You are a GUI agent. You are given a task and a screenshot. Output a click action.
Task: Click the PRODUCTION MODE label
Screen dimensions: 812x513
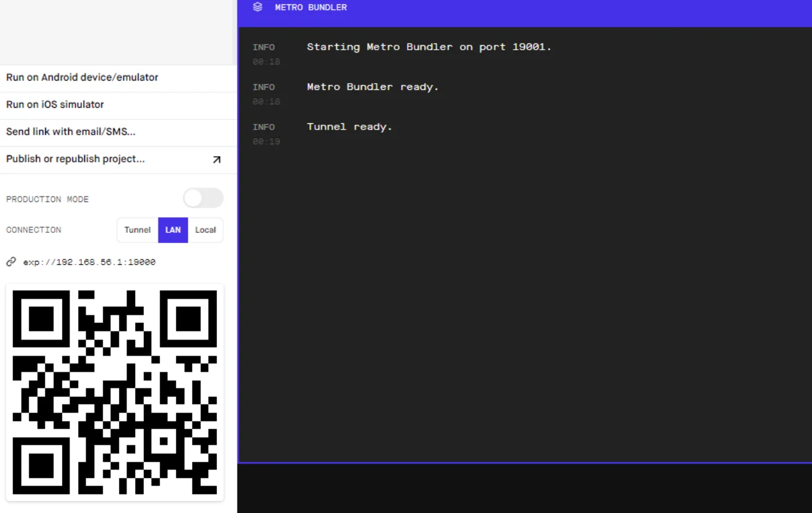[47, 199]
